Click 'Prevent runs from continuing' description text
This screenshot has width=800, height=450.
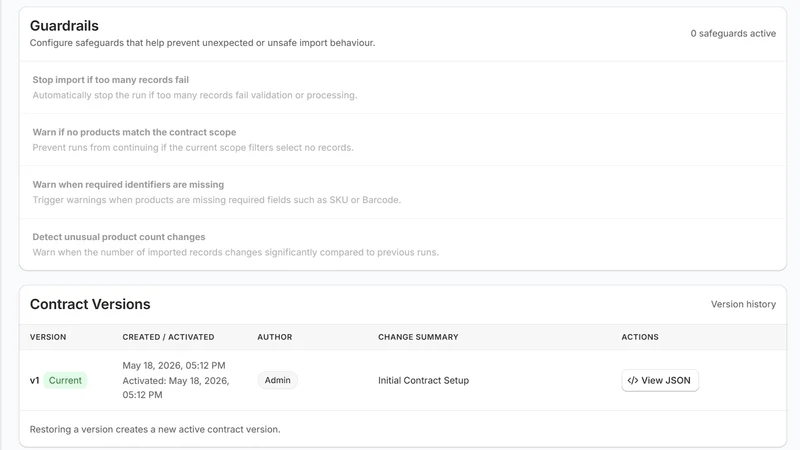coord(193,147)
